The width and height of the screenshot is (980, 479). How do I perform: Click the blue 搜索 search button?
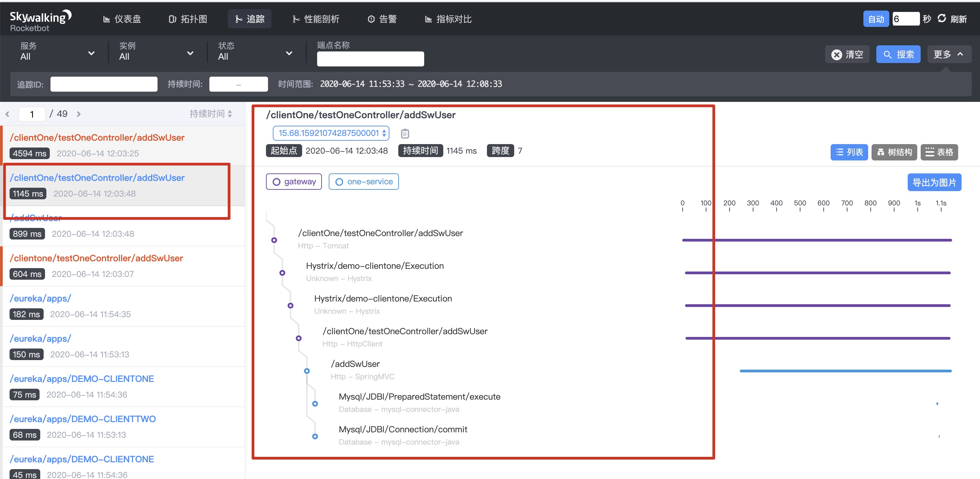click(898, 55)
